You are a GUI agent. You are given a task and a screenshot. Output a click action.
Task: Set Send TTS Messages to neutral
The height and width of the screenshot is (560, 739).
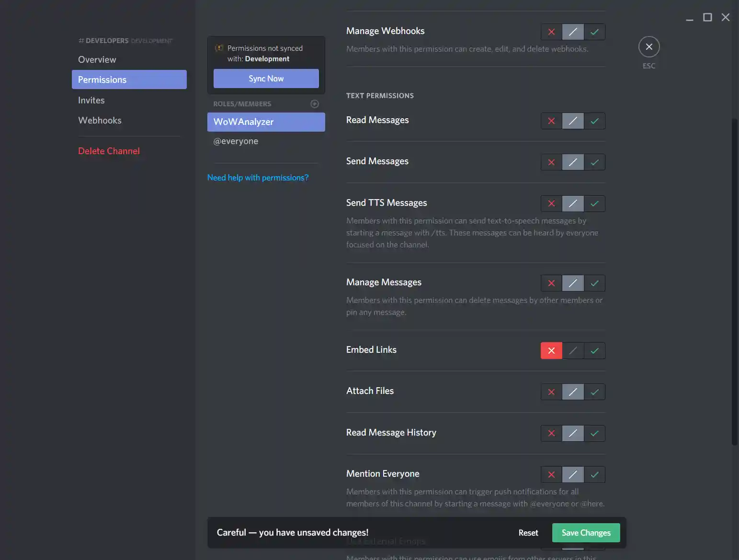point(573,204)
